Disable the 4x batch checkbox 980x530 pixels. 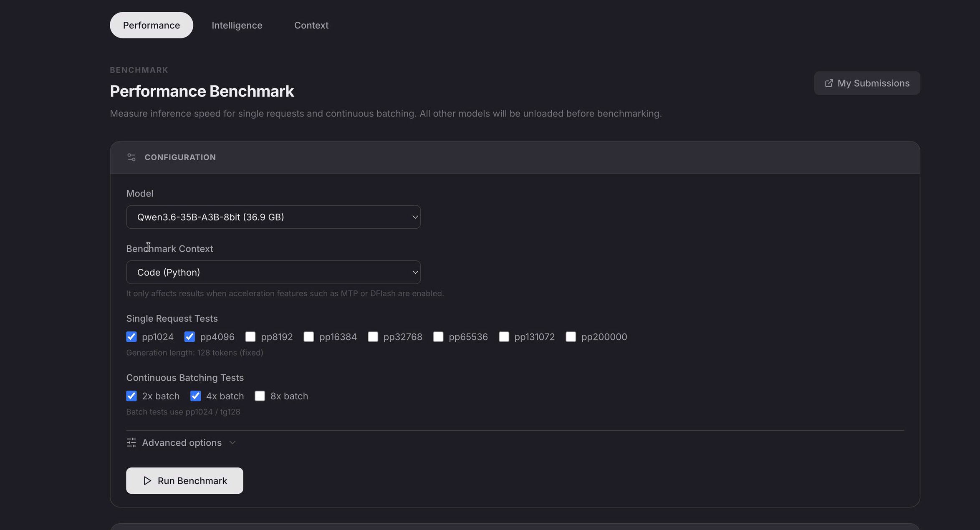(x=196, y=396)
